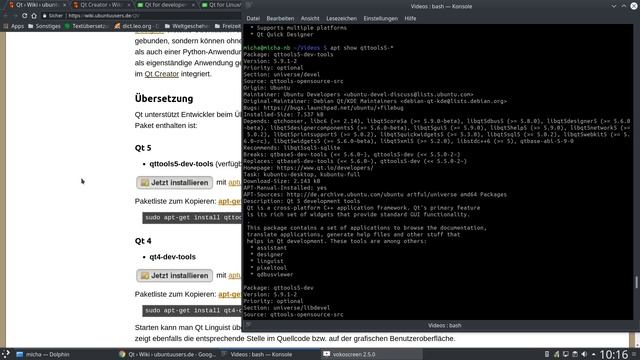Click the terminal line 'Package: qttools5-dev'
The image size is (640, 360).
click(278, 288)
